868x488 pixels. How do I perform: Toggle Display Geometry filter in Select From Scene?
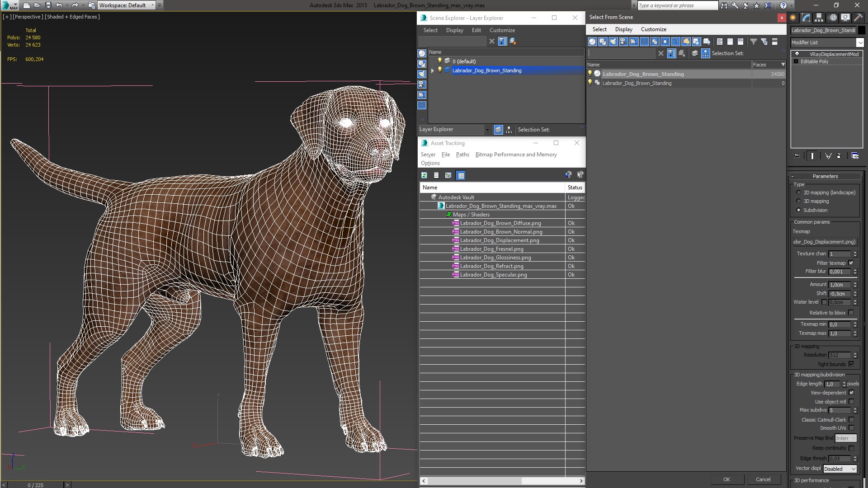[x=592, y=42]
